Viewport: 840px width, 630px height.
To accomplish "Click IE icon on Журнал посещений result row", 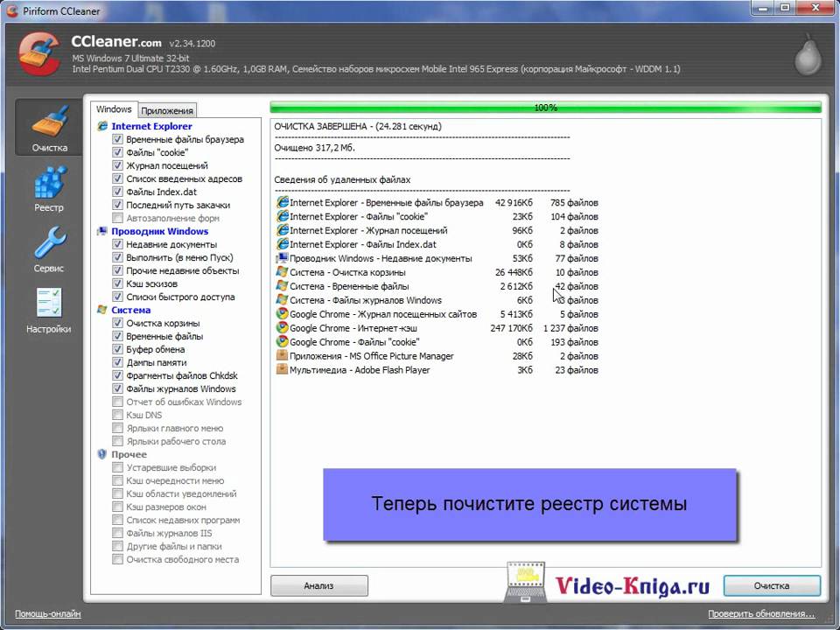I will tap(282, 230).
